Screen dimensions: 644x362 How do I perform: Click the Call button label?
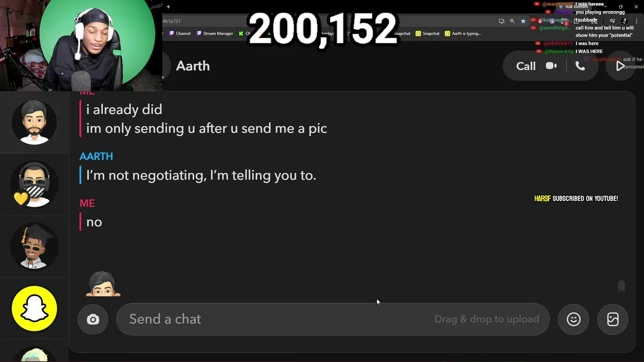pos(526,66)
